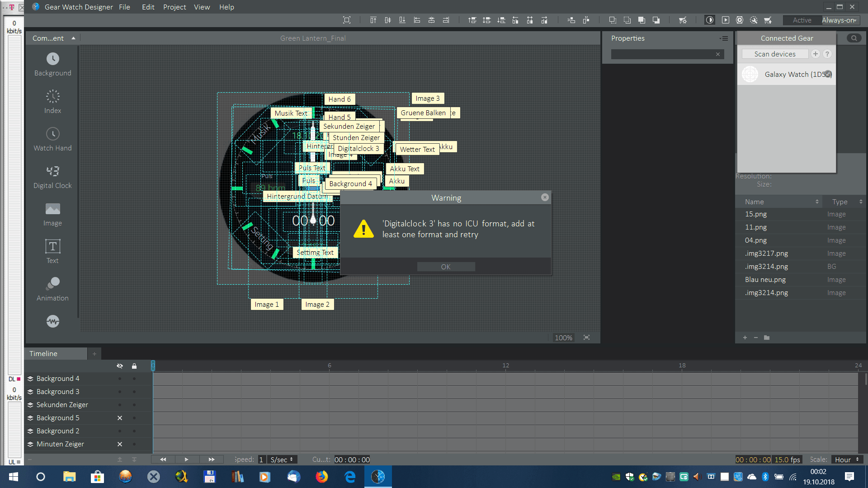
Task: Click the Run preview play icon
Action: pyautogui.click(x=725, y=20)
